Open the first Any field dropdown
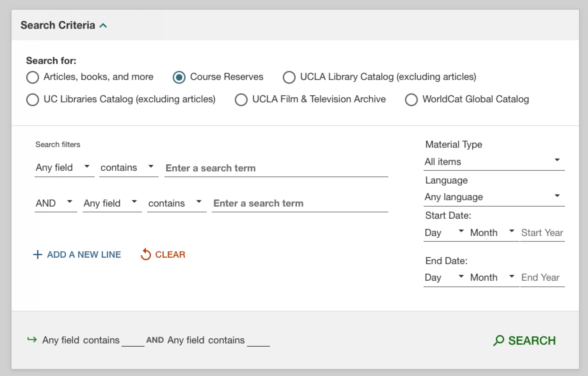 tap(64, 168)
